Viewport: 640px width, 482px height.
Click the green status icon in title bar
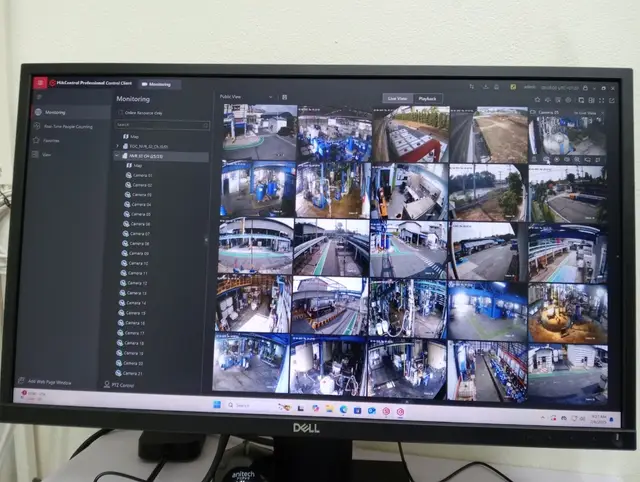point(513,87)
